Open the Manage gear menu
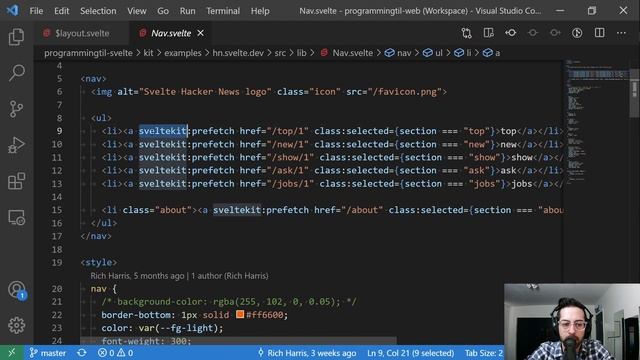640x360 pixels. [x=16, y=325]
